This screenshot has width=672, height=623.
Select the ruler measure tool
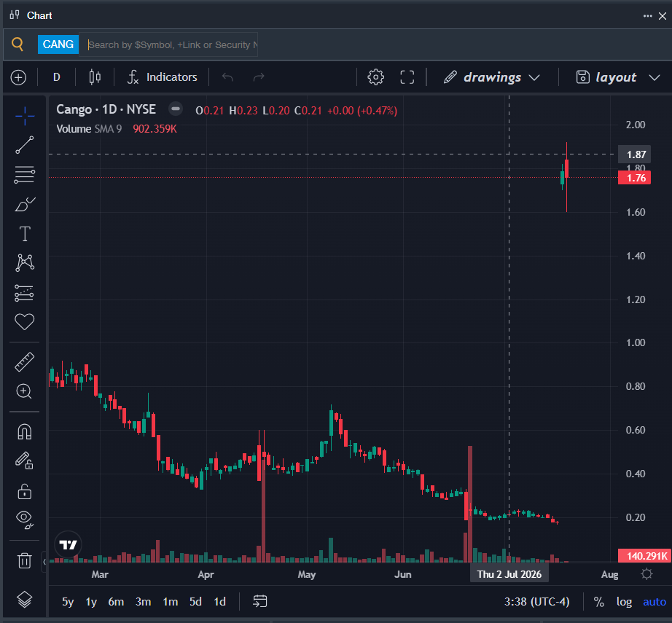tap(25, 362)
